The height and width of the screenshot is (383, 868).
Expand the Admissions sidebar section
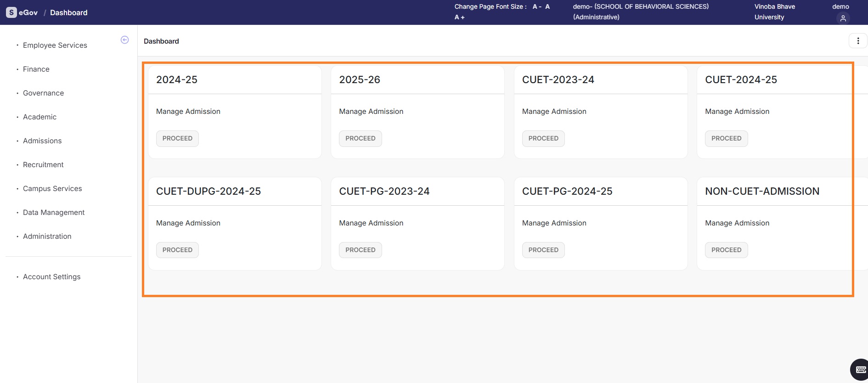[x=42, y=141]
